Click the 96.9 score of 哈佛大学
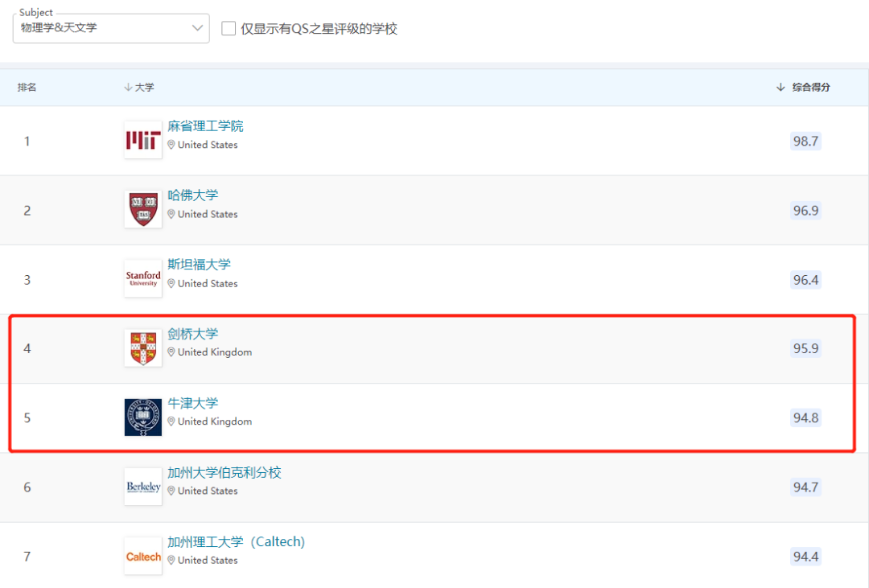869x588 pixels. [x=805, y=210]
